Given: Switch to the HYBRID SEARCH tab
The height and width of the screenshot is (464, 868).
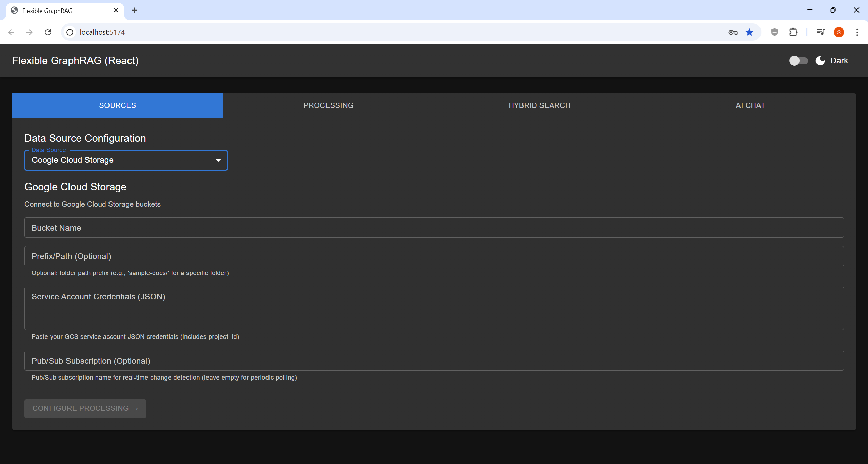Looking at the screenshot, I should [x=539, y=105].
